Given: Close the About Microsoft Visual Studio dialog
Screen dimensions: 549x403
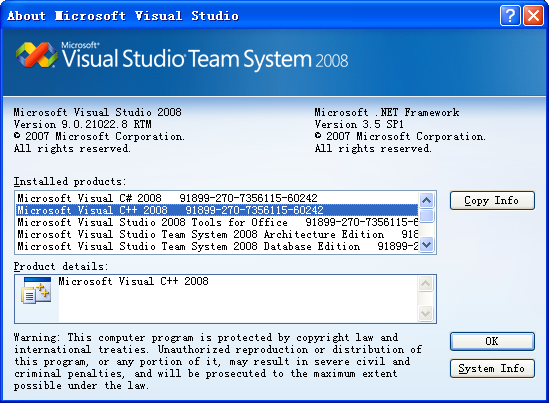Looking at the screenshot, I should pos(533,16).
